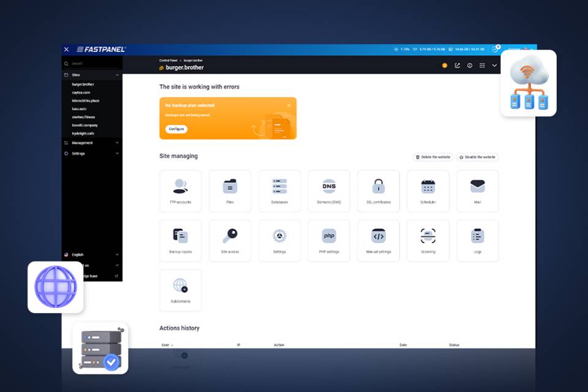Open the onetwo.fitness site
588x392 pixels.
83,117
